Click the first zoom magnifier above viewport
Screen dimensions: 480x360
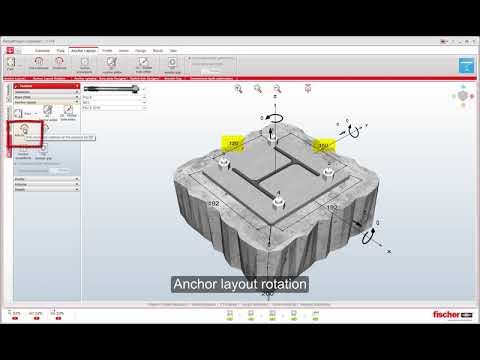click(x=238, y=89)
